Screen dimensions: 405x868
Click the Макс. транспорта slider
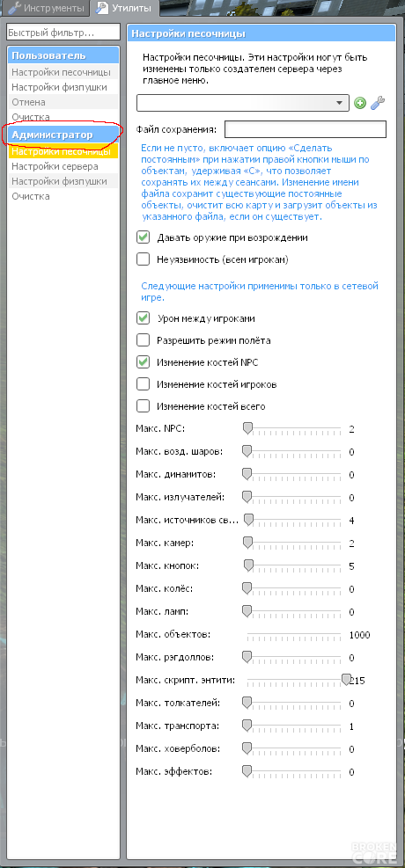coord(294,726)
